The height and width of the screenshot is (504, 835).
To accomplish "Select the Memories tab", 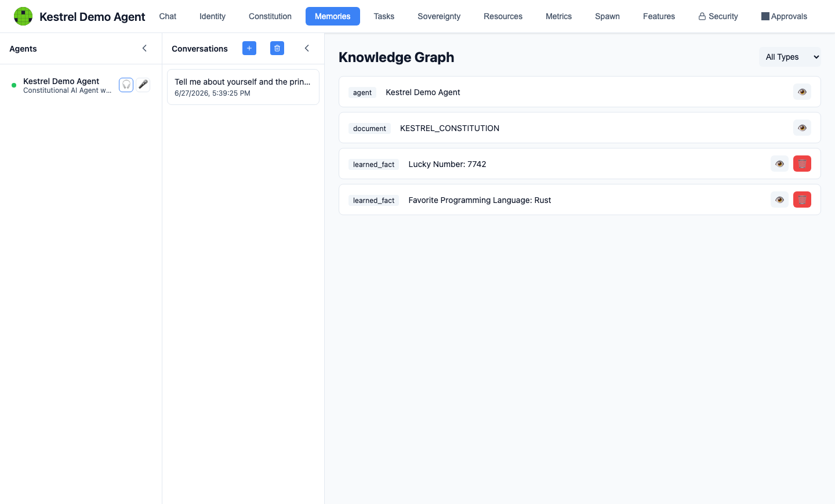I will 332,16.
